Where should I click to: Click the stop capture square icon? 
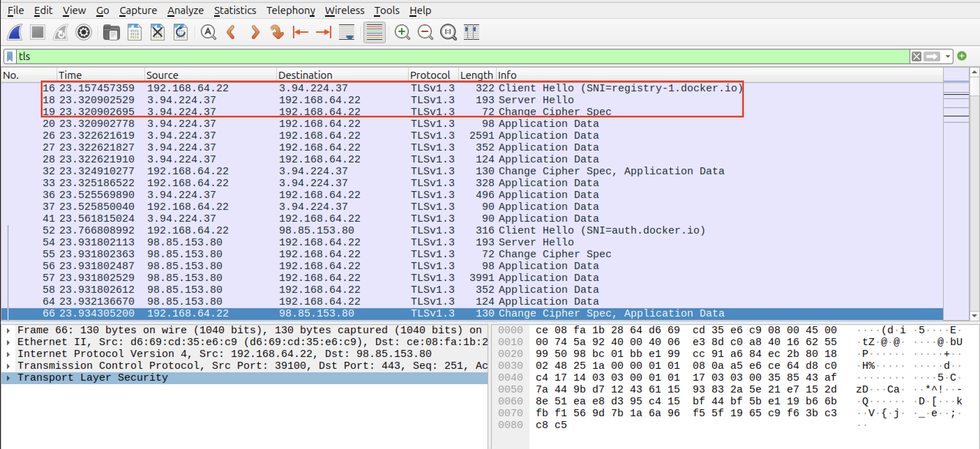(38, 32)
